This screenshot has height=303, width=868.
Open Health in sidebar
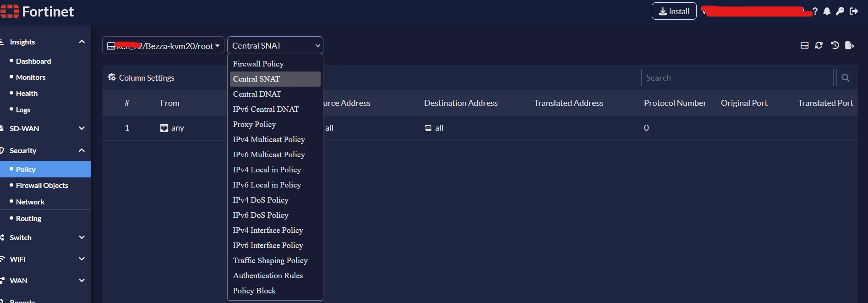click(27, 93)
